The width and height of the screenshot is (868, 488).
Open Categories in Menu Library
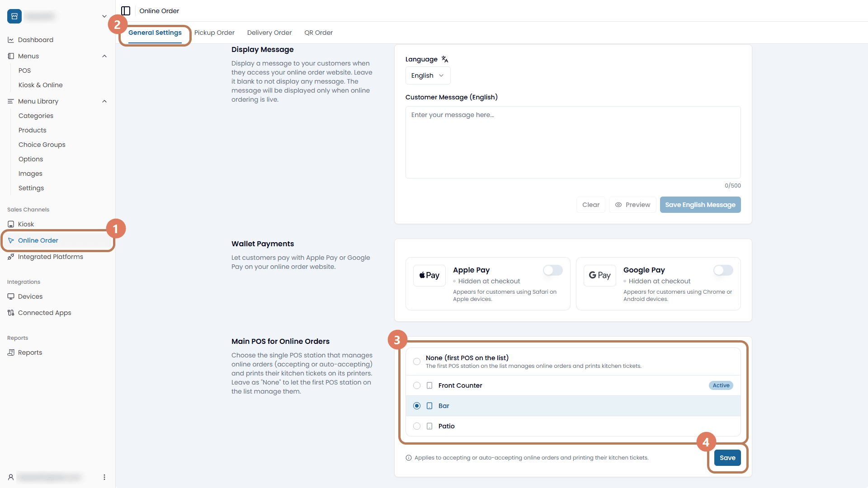[x=36, y=116]
